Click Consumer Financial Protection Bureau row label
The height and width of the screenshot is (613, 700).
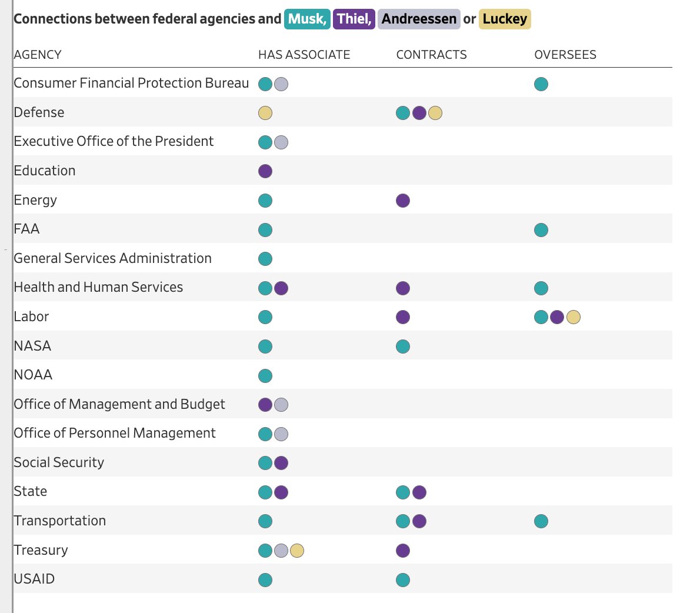(x=131, y=83)
